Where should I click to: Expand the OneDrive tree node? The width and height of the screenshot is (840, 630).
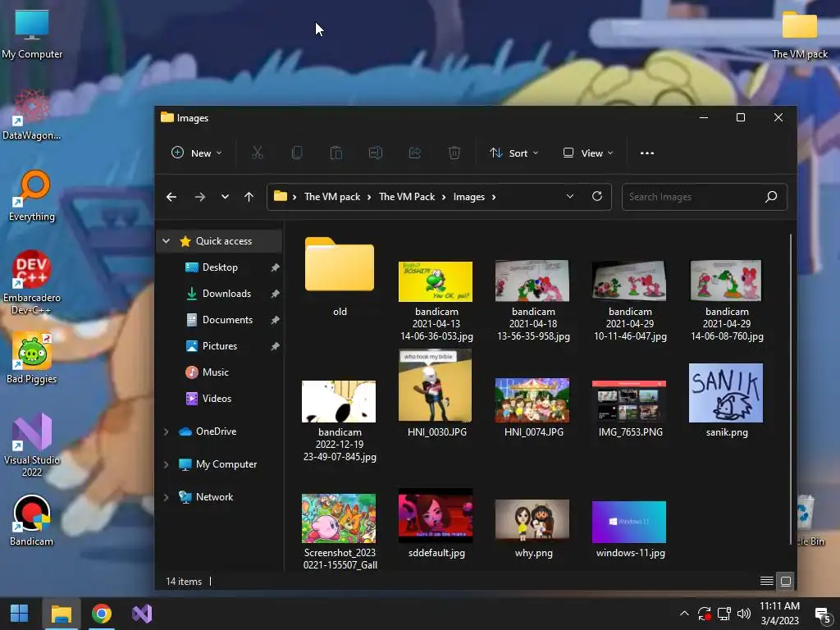coord(166,431)
